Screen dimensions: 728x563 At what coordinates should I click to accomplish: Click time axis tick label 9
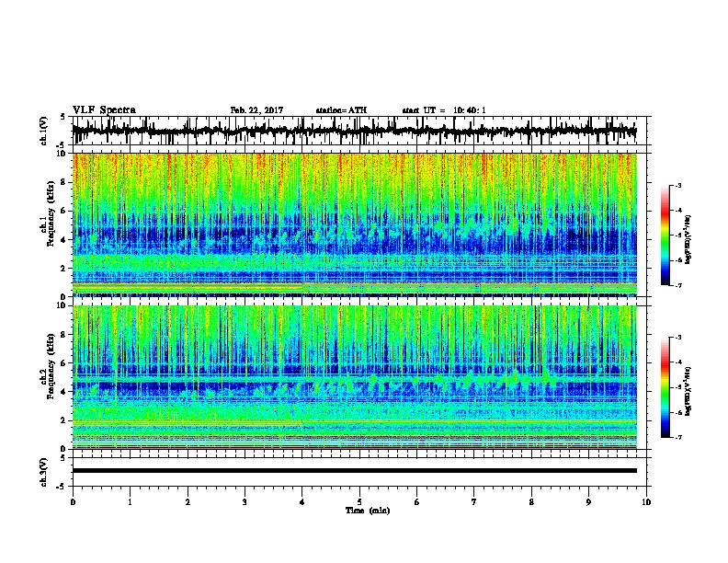point(588,502)
